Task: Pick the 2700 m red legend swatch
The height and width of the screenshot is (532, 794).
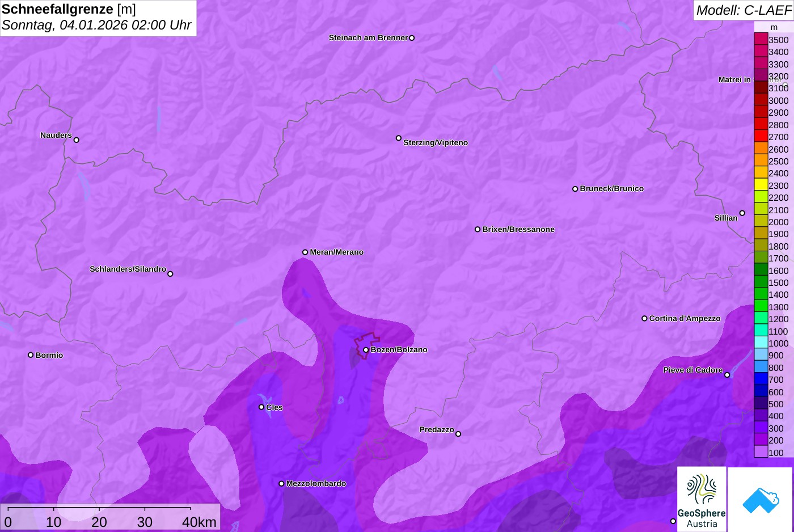Action: click(x=761, y=136)
